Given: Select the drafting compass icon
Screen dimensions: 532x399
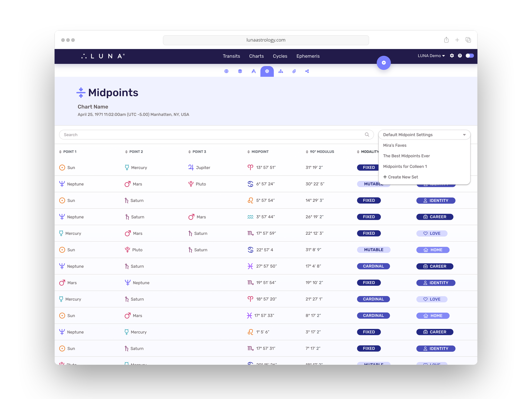Looking at the screenshot, I should click(x=253, y=71).
